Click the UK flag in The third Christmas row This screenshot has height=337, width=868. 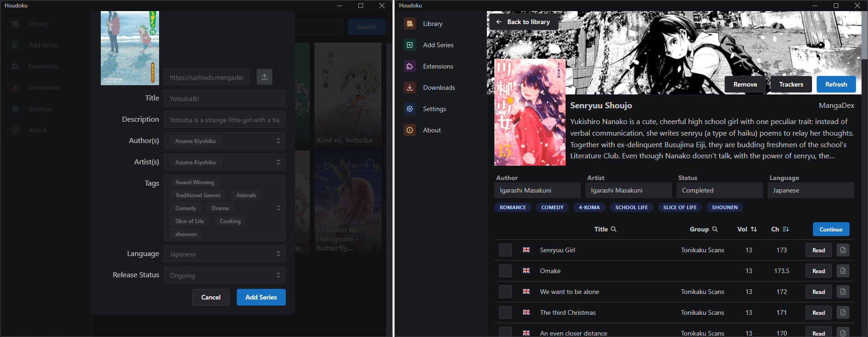[x=526, y=312]
